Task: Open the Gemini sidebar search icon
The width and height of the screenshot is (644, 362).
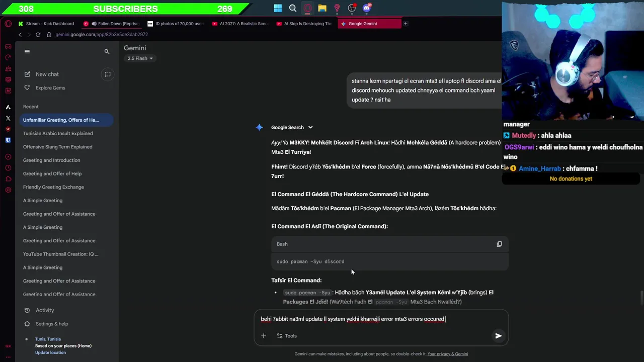Action: [x=107, y=51]
